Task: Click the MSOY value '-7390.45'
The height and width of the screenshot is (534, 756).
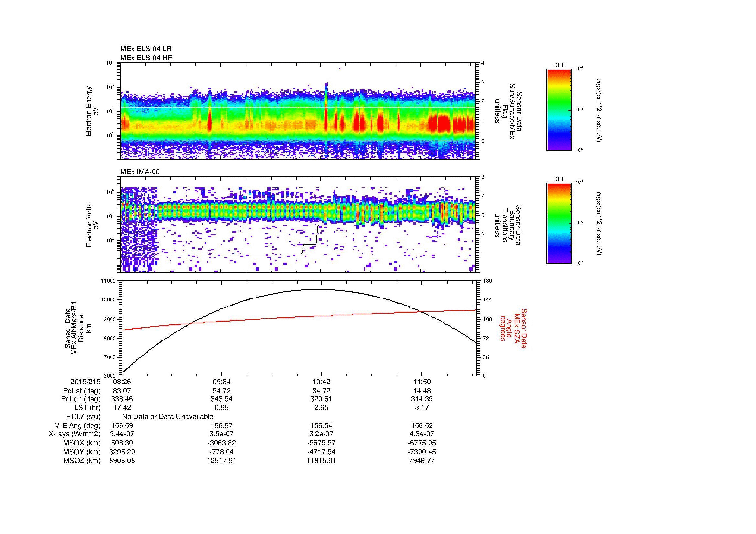Action: click(x=422, y=452)
